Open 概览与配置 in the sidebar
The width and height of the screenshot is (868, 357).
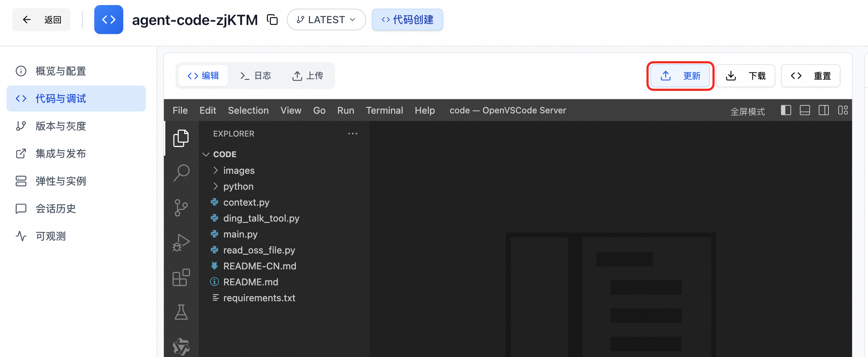pyautogui.click(x=76, y=71)
